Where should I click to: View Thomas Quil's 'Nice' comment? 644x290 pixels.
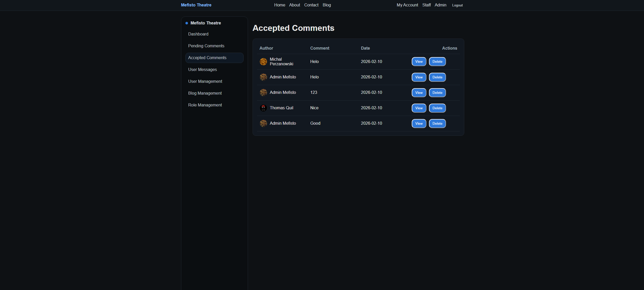tap(419, 108)
